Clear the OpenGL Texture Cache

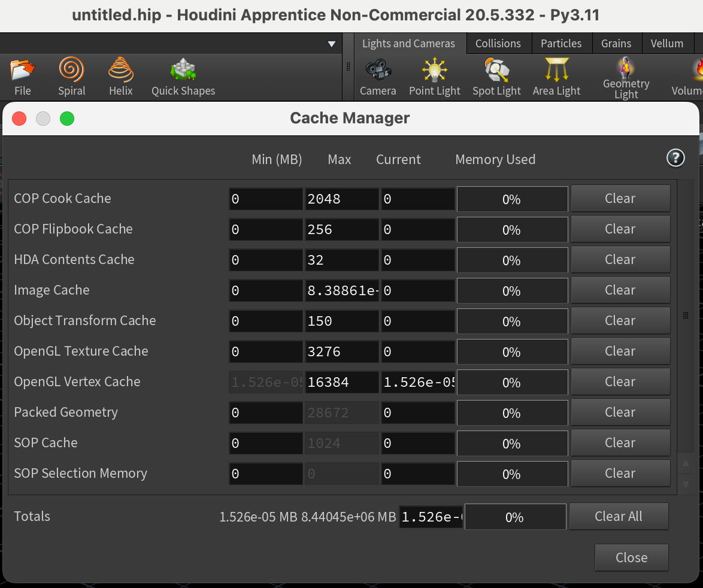click(x=620, y=351)
